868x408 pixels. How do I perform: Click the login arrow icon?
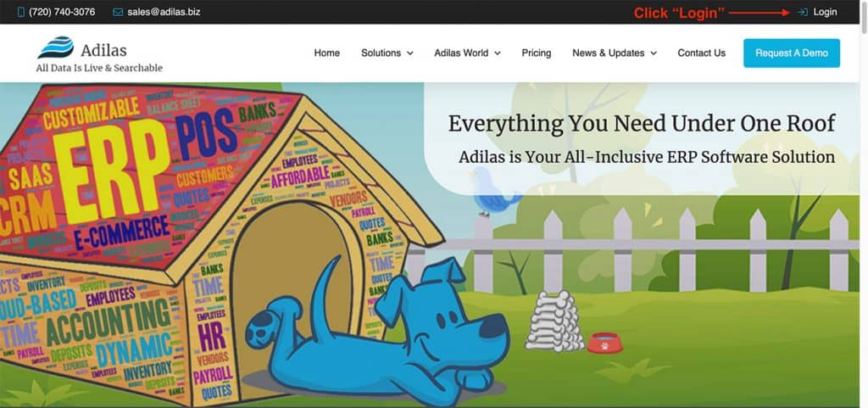803,12
